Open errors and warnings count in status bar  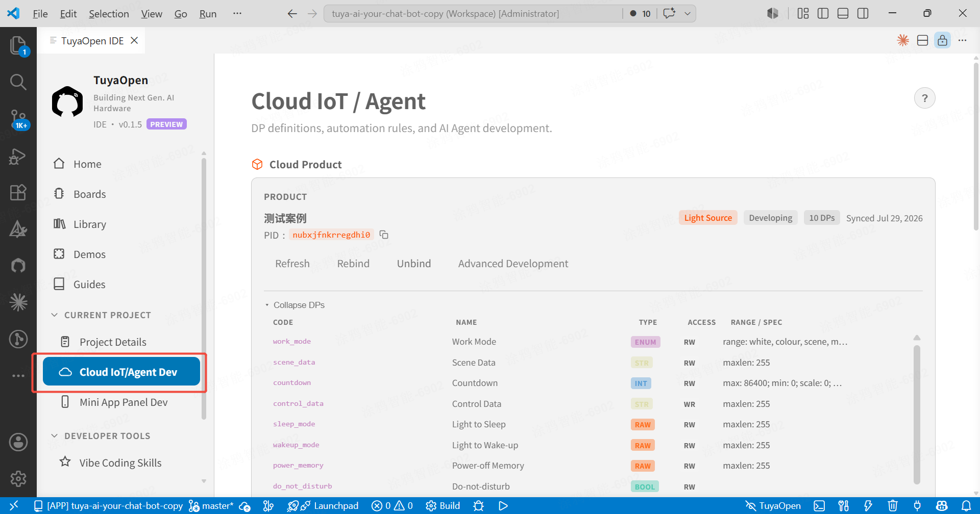pyautogui.click(x=392, y=506)
